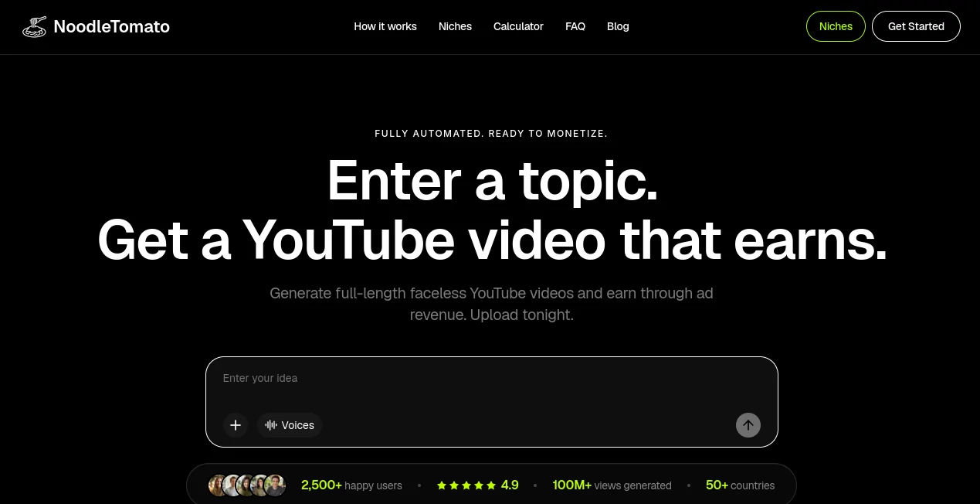
Task: Go to Niches in center navigation
Action: [455, 26]
